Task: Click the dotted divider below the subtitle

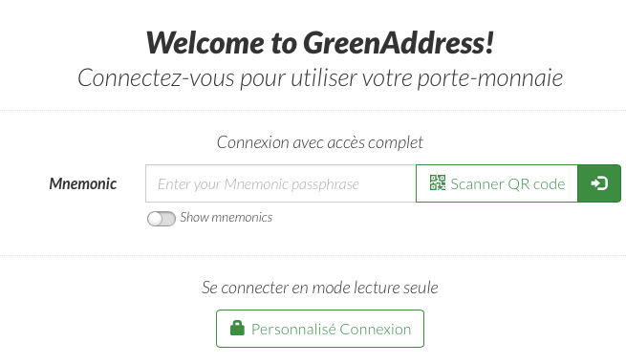Action: coord(313,110)
